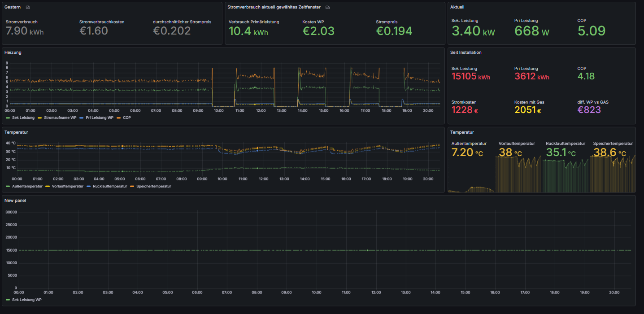Open the Gestern panel title menu
Viewport: 644px width, 314px height.
[13, 7]
